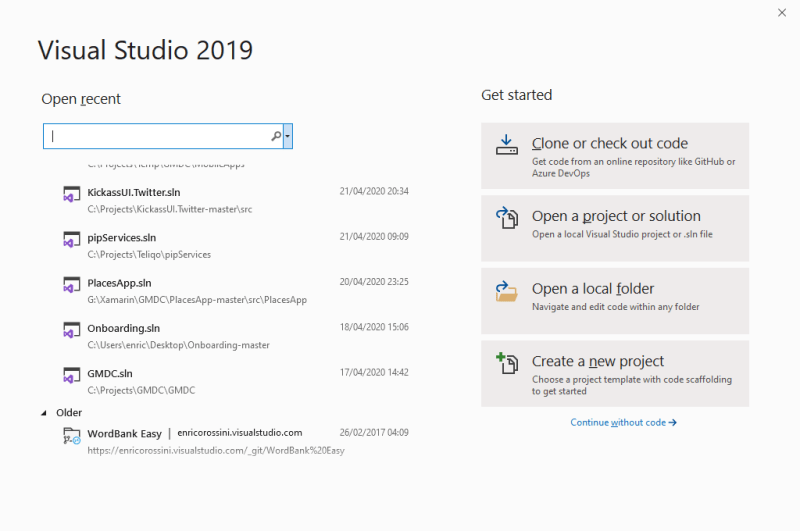800x531 pixels.
Task: Follow the Continue without code link
Action: pos(623,422)
